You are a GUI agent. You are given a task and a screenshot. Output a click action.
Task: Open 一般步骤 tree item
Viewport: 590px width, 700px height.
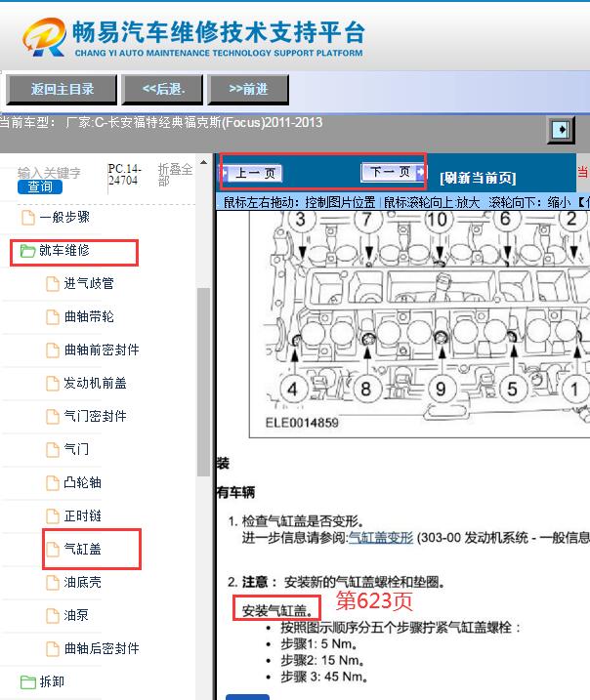point(64,218)
